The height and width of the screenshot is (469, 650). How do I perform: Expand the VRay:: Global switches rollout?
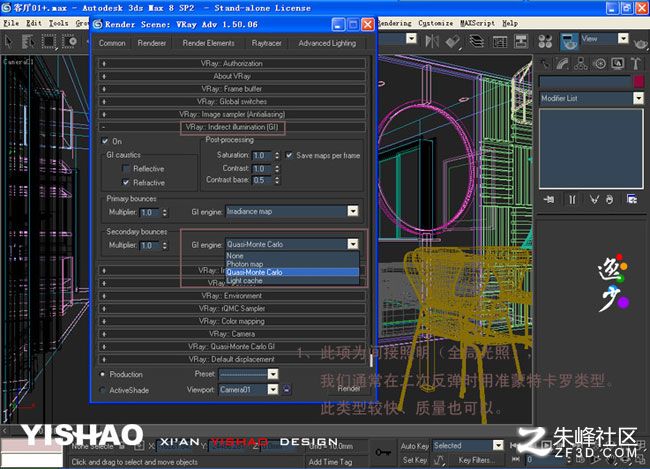pyautogui.click(x=232, y=102)
